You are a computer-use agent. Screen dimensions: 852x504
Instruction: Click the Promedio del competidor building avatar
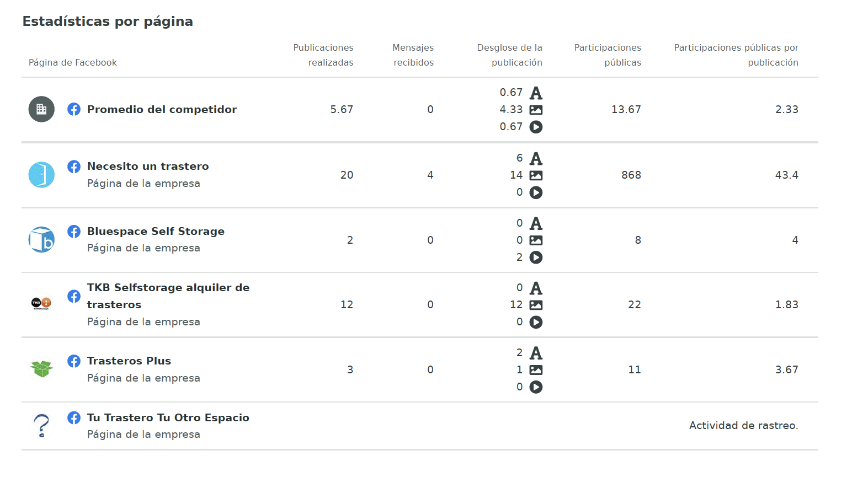click(41, 109)
